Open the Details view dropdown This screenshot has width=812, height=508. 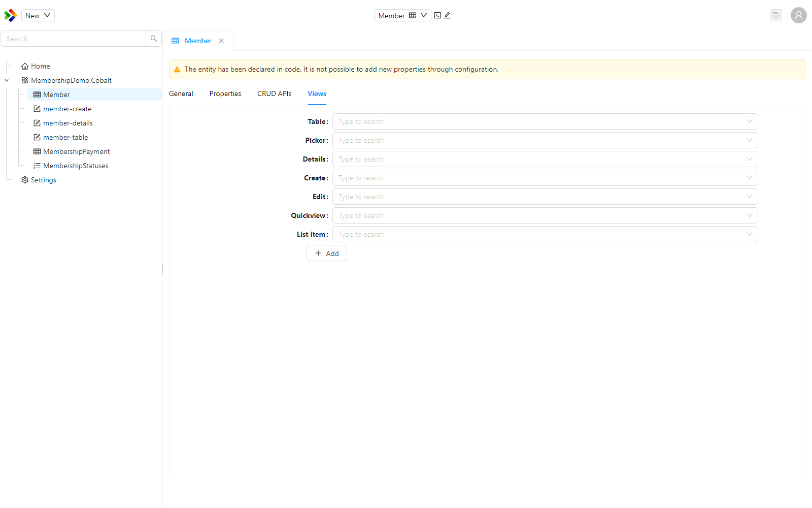(545, 159)
